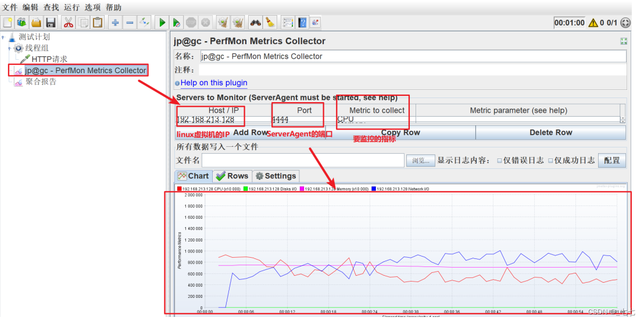The width and height of the screenshot is (644, 321).
Task: Click the Cut scissors icon
Action: coord(69,22)
